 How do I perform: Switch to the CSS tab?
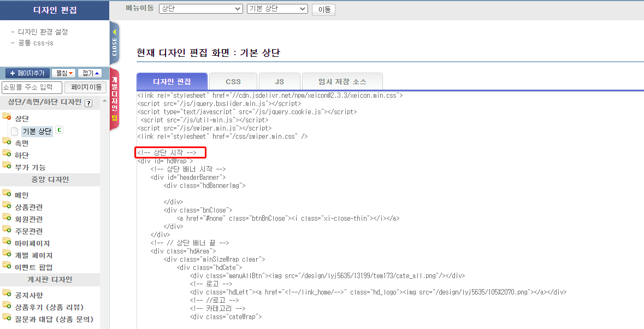click(233, 81)
